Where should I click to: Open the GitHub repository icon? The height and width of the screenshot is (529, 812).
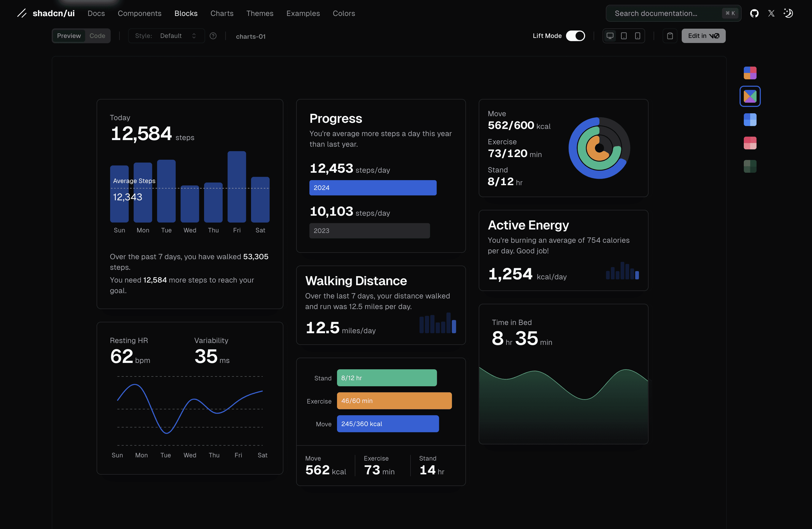pyautogui.click(x=754, y=13)
